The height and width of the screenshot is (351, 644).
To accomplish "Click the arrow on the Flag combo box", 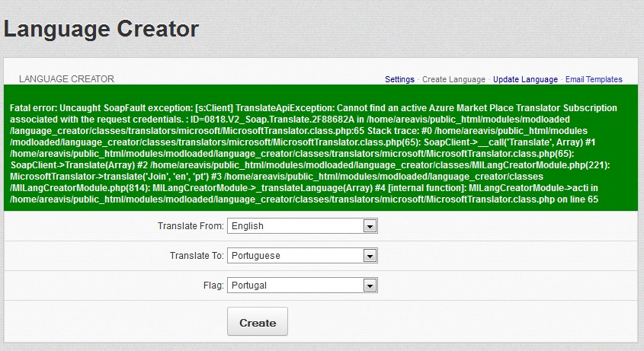I will pos(370,286).
